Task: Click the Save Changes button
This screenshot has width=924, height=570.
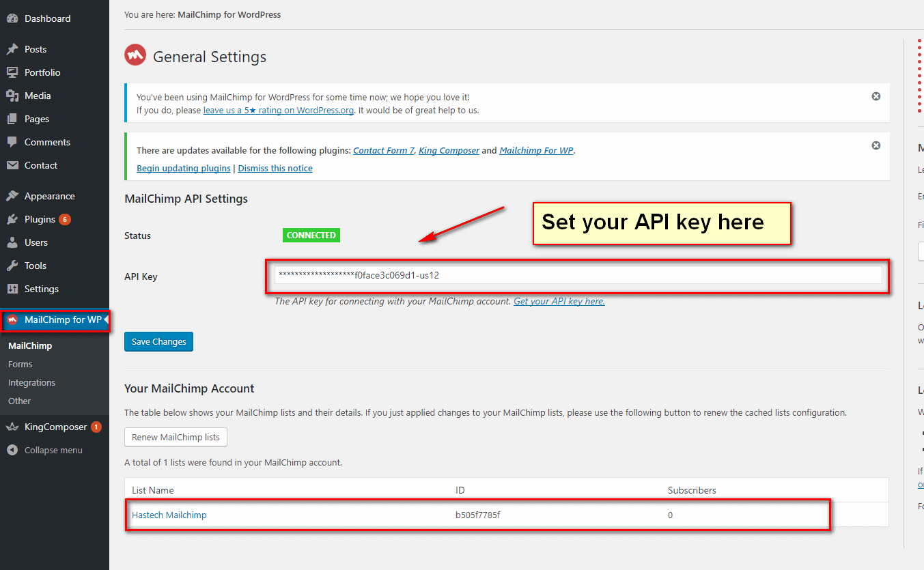Action: point(159,341)
